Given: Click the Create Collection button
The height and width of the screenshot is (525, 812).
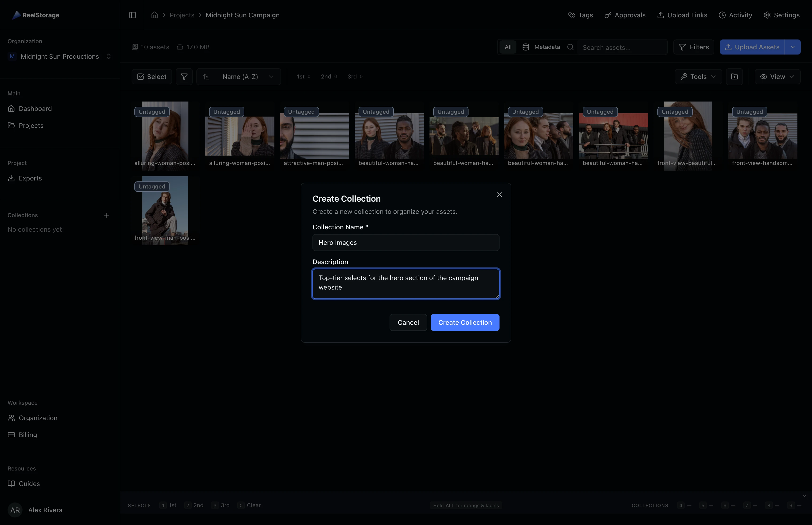Looking at the screenshot, I should tap(465, 322).
